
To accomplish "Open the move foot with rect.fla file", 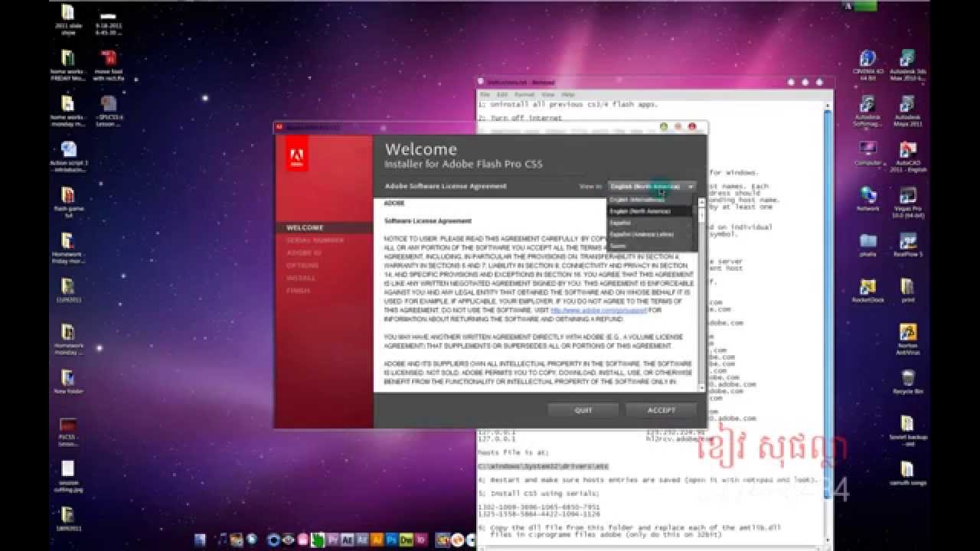I will coord(108,65).
